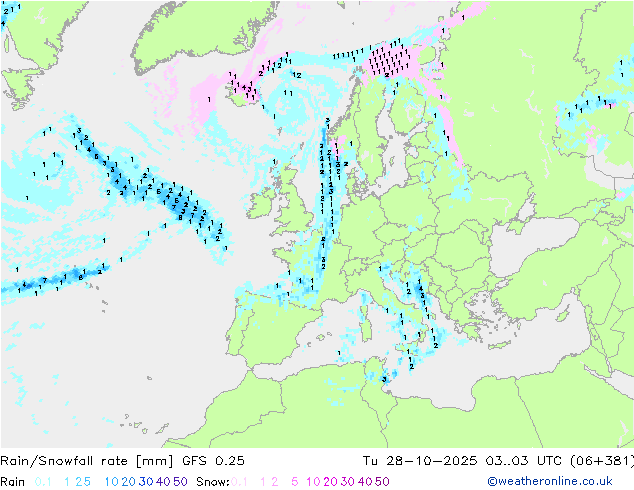Pick the rain legend 0.1 color value
Image resolution: width=634 pixels, height=490 pixels.
pyautogui.click(x=43, y=482)
